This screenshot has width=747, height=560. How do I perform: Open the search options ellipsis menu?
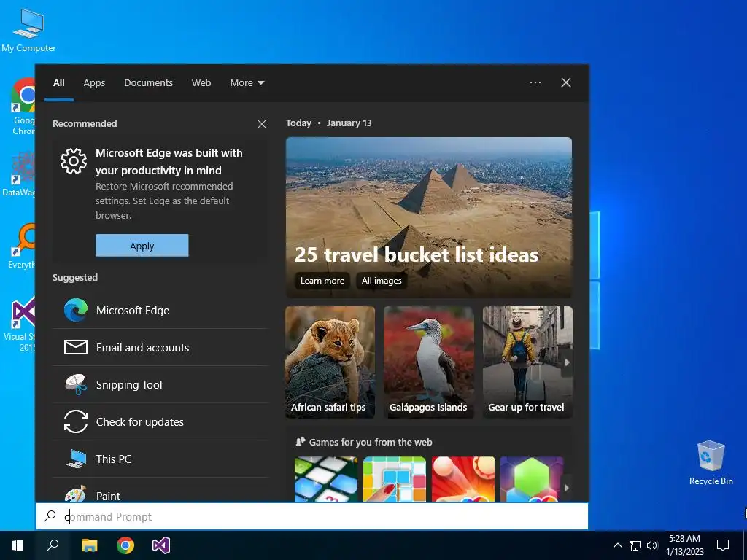535,82
